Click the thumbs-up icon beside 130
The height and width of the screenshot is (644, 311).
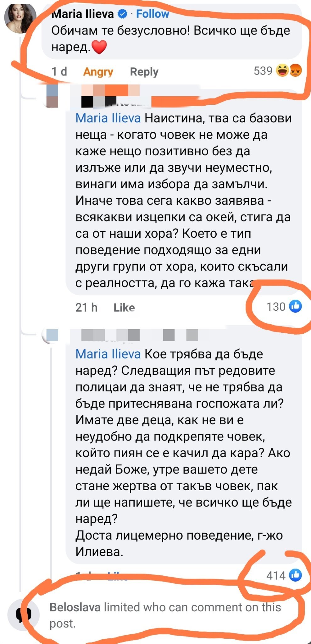tap(295, 306)
